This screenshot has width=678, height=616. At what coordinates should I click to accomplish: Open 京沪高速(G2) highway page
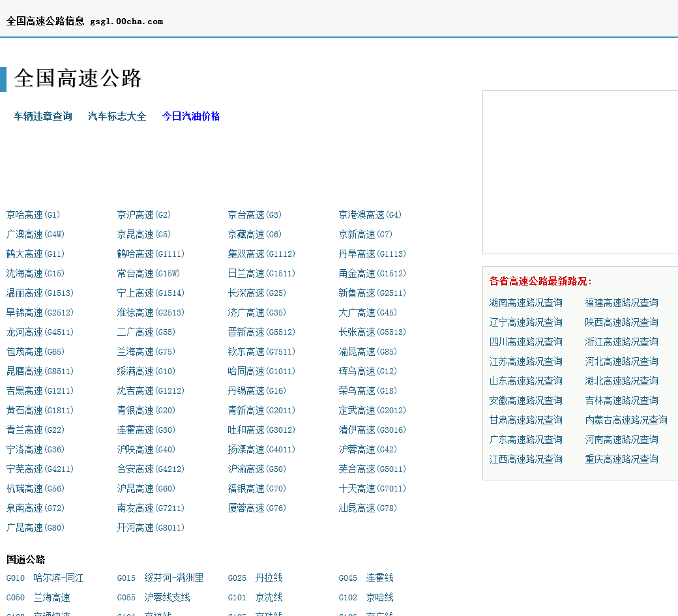(x=143, y=215)
